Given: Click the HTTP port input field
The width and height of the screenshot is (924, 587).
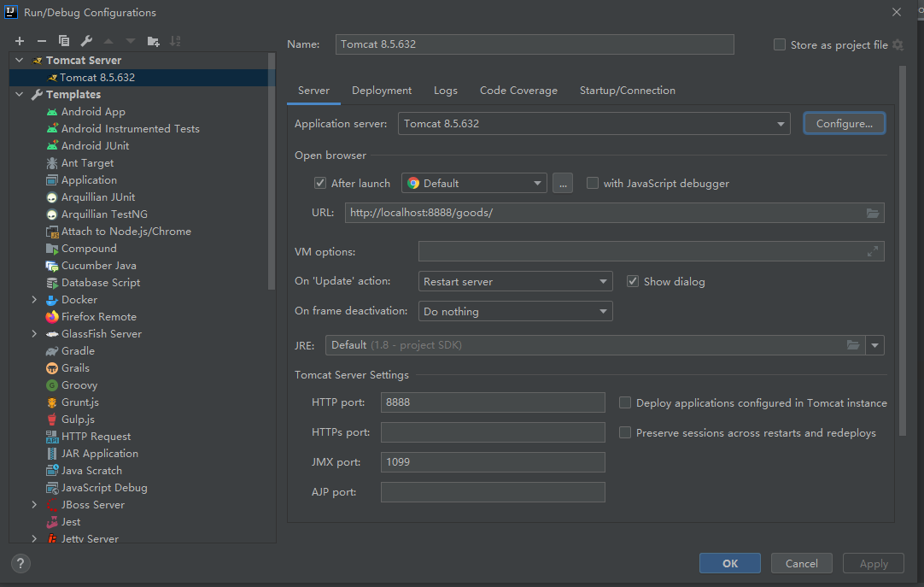Looking at the screenshot, I should pyautogui.click(x=493, y=402).
